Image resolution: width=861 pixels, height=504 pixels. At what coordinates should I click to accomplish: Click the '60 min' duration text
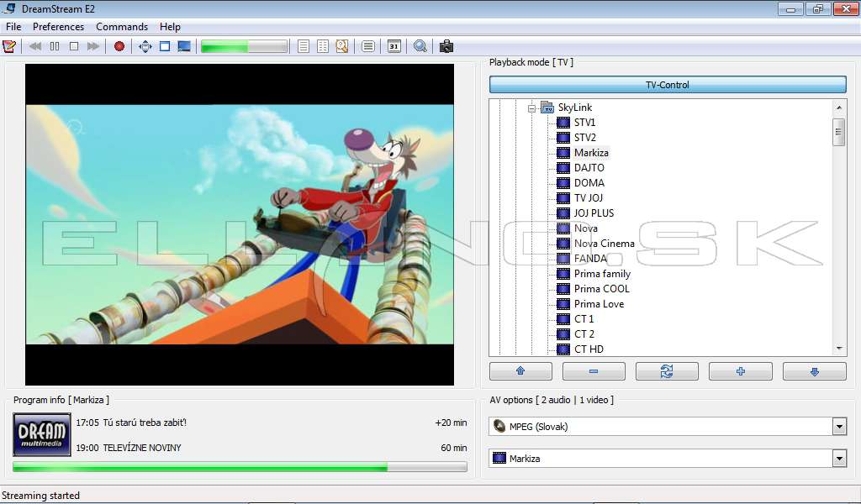click(453, 448)
